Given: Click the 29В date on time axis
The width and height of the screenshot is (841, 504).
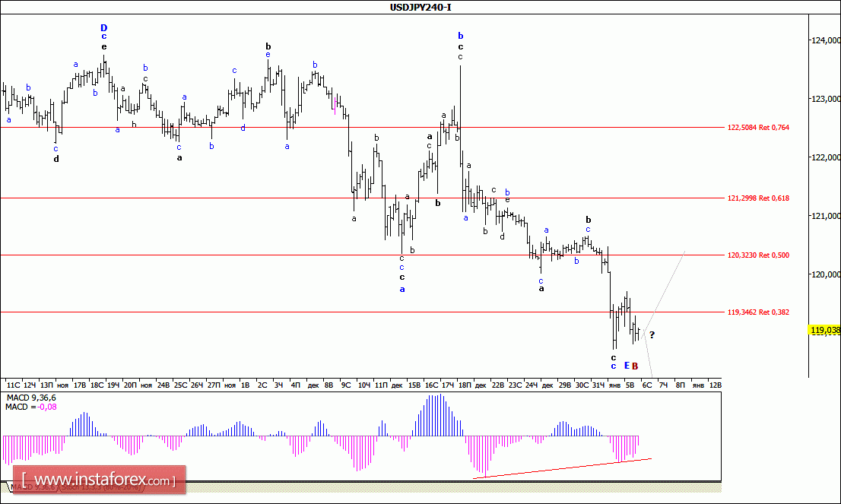Looking at the screenshot, I should (x=565, y=385).
